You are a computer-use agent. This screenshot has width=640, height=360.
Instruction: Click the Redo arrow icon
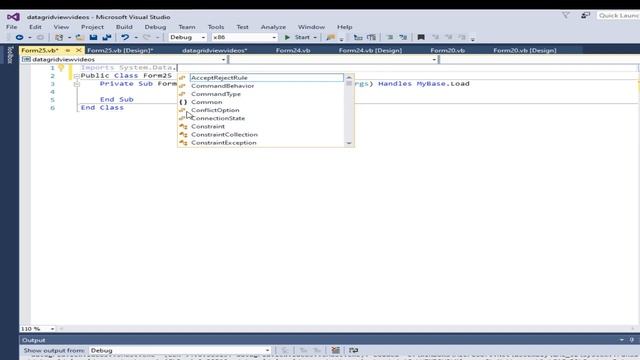point(147,37)
